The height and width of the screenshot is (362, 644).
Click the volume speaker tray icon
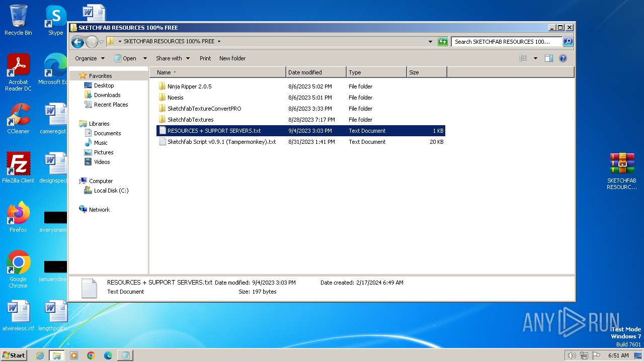(572, 355)
